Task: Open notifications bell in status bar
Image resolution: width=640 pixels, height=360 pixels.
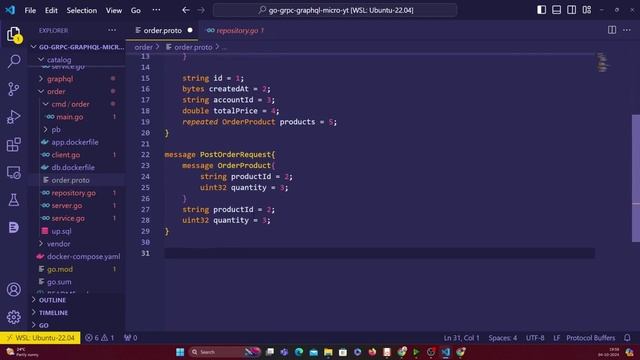Action: click(627, 338)
